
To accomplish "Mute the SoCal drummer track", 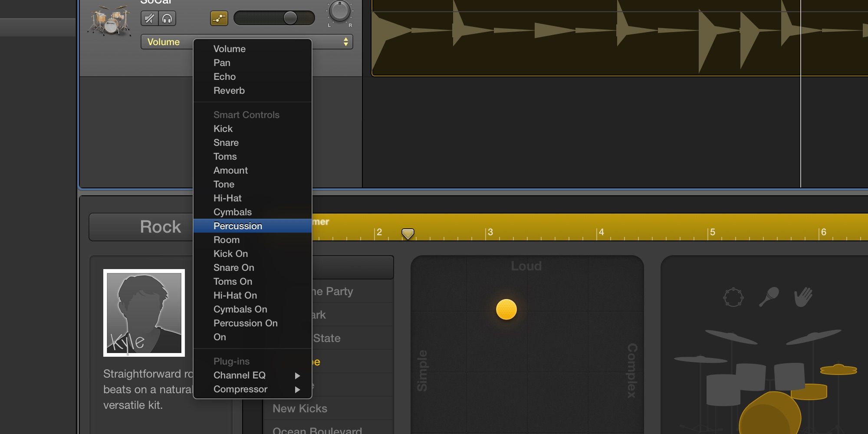I will pyautogui.click(x=149, y=18).
